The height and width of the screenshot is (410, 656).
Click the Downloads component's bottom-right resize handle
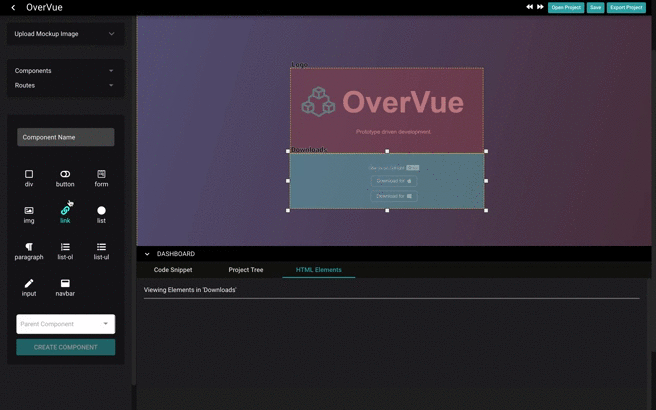pyautogui.click(x=486, y=210)
